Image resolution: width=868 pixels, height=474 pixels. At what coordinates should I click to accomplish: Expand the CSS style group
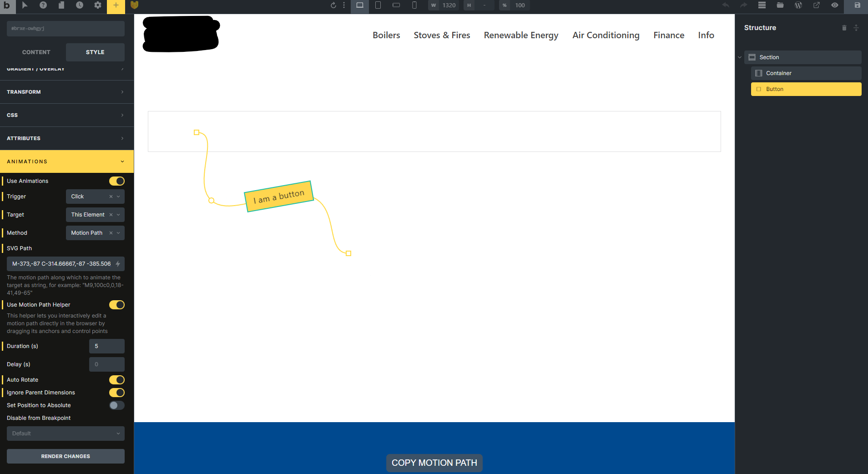pyautogui.click(x=67, y=115)
